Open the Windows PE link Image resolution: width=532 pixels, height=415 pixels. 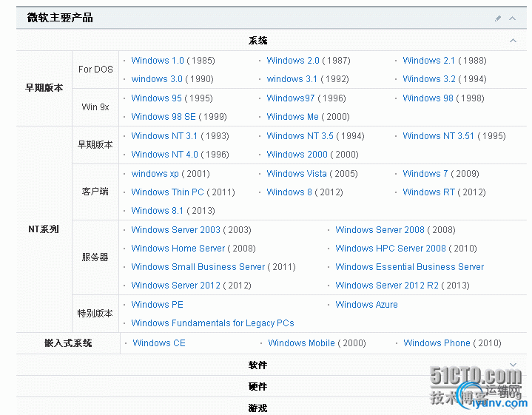point(157,304)
